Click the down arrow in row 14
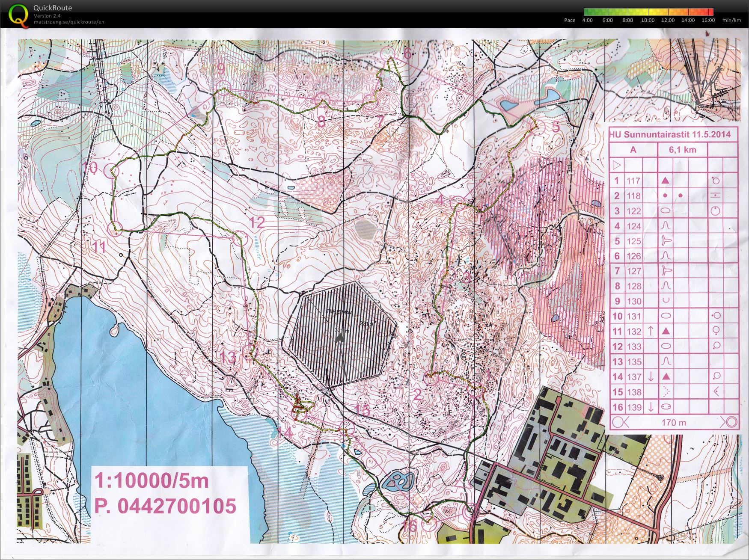 pos(651,376)
